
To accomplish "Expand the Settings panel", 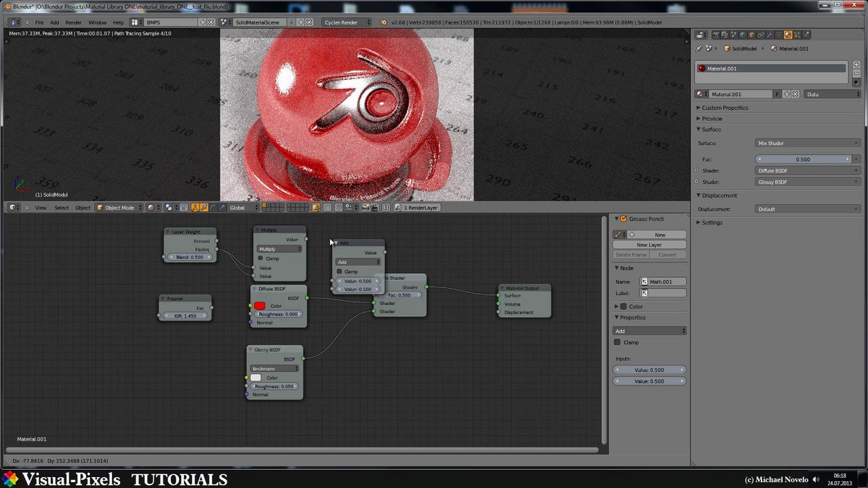I will (x=712, y=222).
